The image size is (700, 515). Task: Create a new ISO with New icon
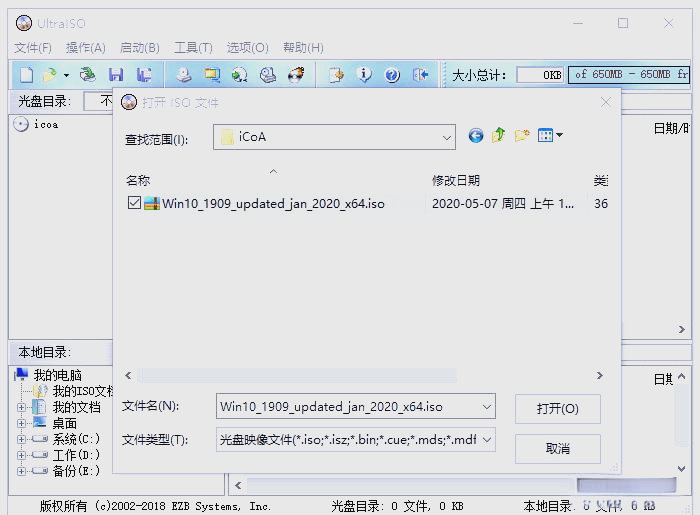click(26, 75)
